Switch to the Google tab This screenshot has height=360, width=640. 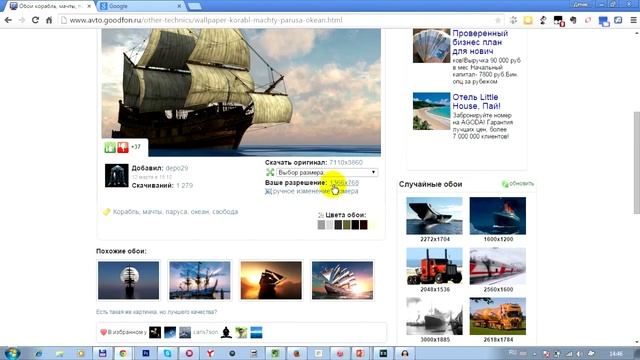pos(140,6)
